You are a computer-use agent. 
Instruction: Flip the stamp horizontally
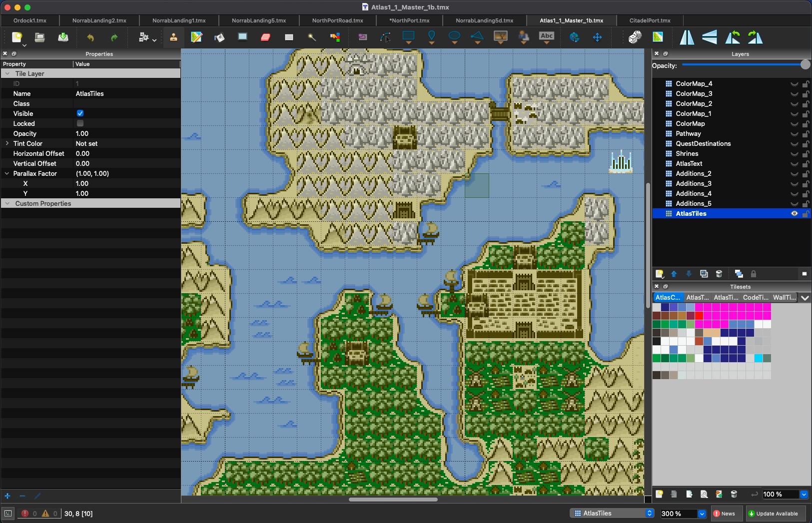pos(687,37)
